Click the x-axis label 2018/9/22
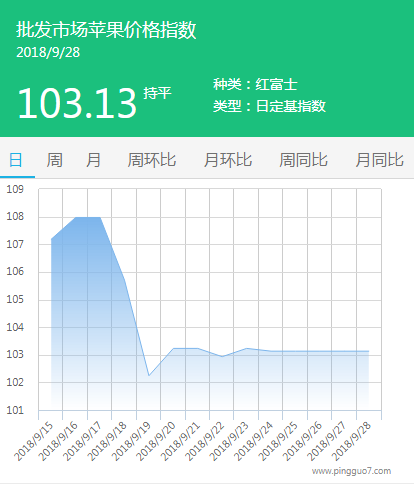This screenshot has width=414, height=484. 205,441
